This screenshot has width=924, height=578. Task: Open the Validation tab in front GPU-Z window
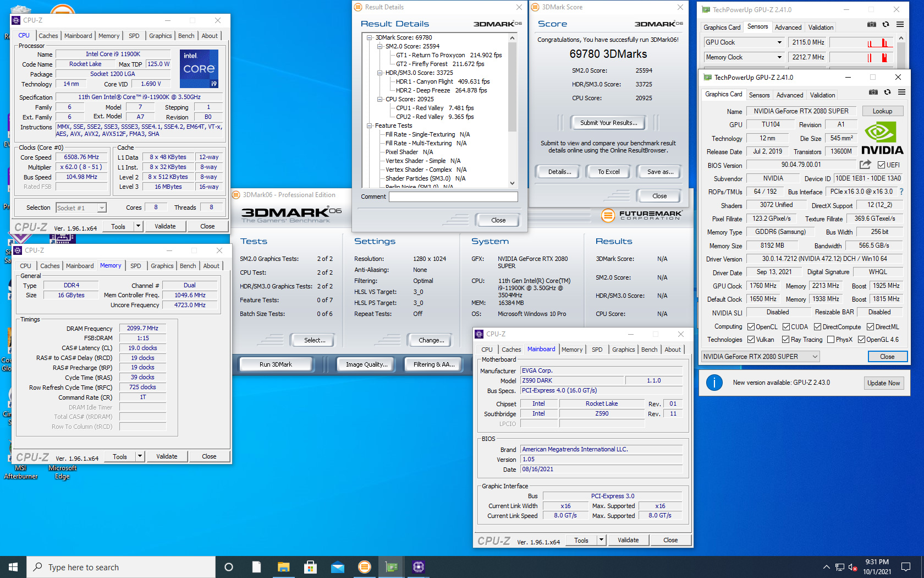coord(823,95)
